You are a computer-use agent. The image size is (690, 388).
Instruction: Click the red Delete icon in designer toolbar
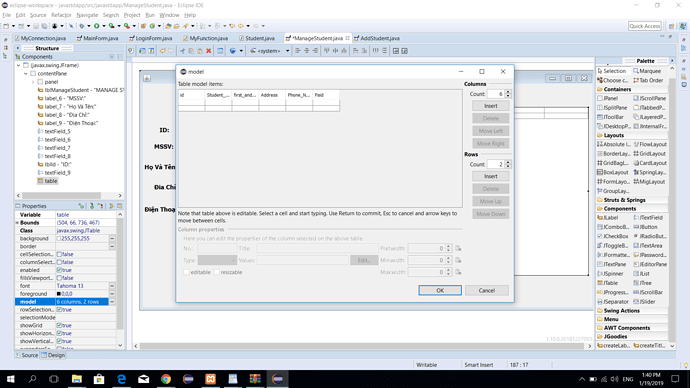pyautogui.click(x=209, y=51)
